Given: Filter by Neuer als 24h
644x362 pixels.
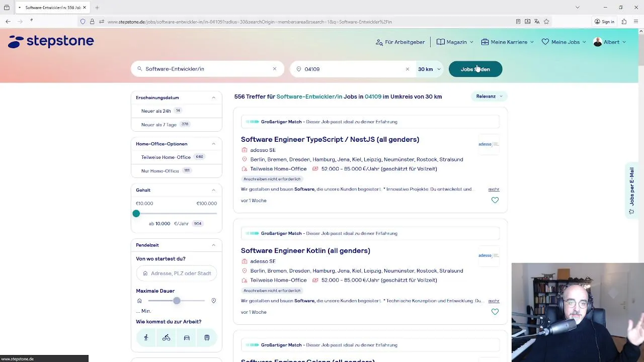Looking at the screenshot, I should point(156,111).
